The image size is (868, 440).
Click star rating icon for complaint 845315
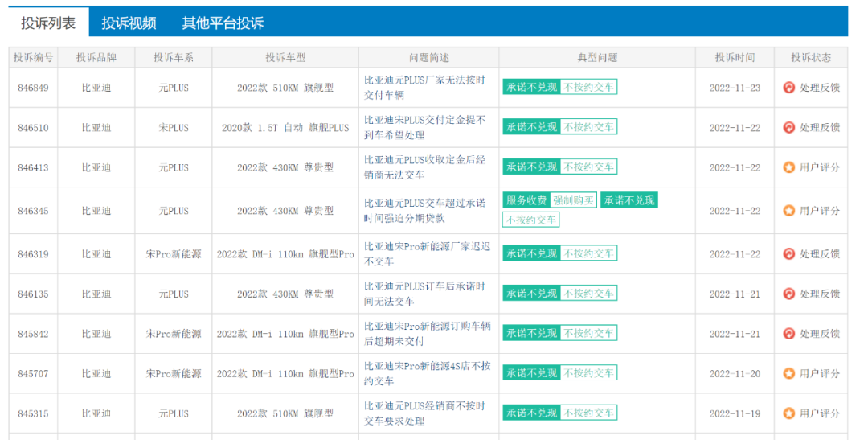click(x=789, y=413)
